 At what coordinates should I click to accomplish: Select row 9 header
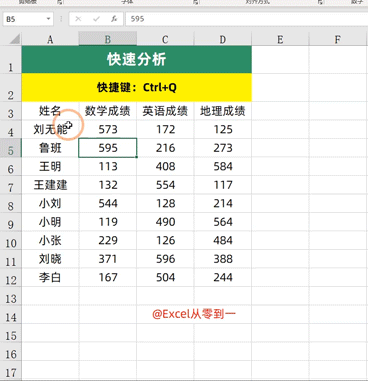11,222
